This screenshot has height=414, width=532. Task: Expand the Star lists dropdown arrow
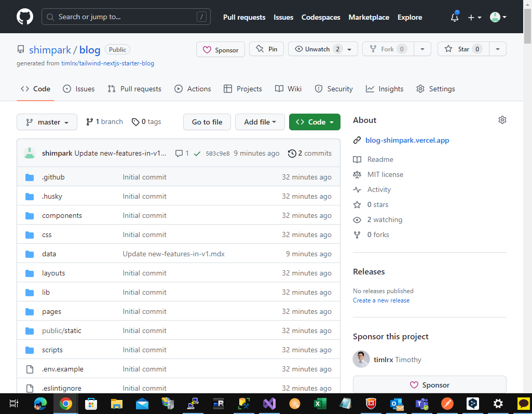click(x=498, y=49)
